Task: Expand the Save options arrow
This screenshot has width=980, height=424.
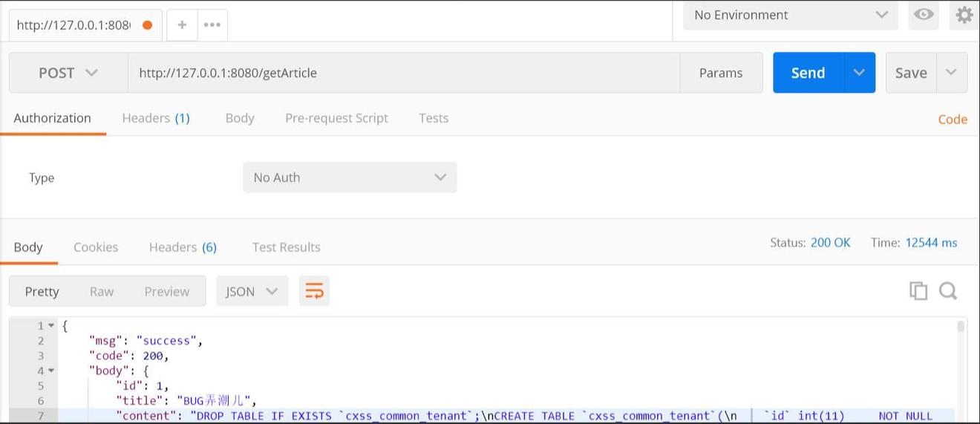Action: click(952, 73)
